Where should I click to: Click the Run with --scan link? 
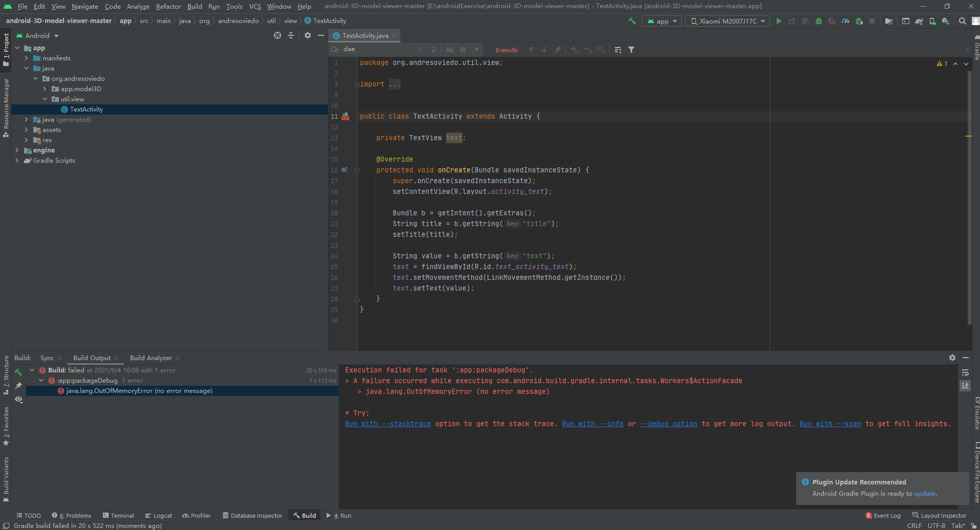[830, 424]
